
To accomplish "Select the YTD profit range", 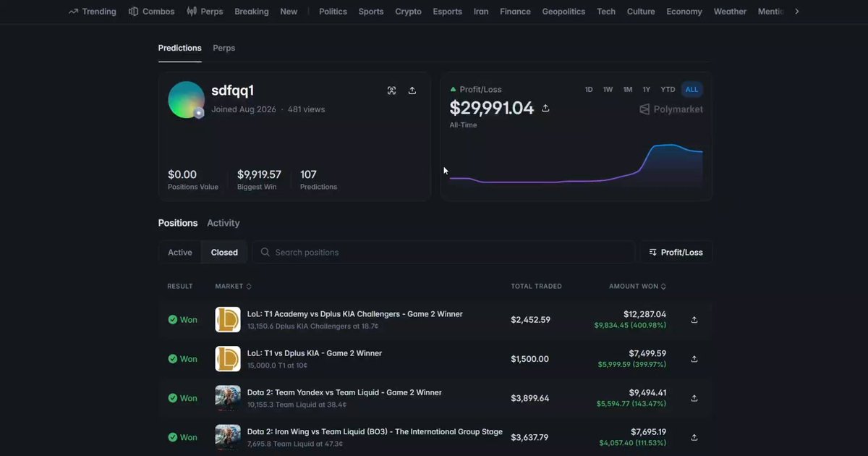I will point(668,90).
